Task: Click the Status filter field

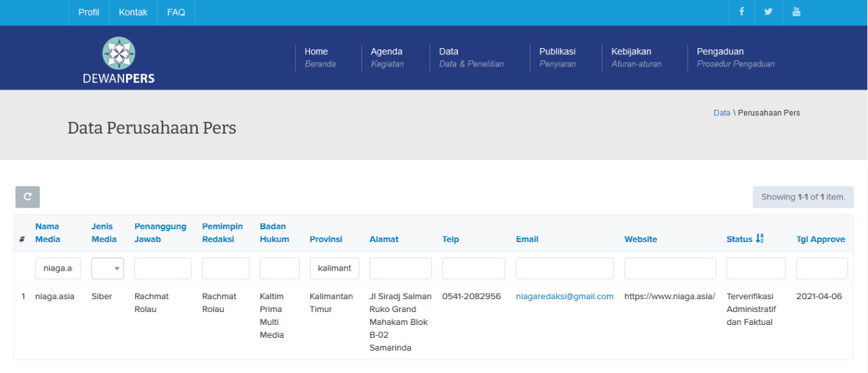Action: pos(756,269)
